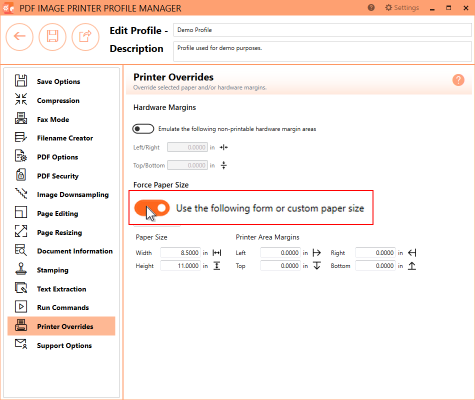Click the height measurement icon
Viewport: 475px width, 400px height.
click(217, 266)
